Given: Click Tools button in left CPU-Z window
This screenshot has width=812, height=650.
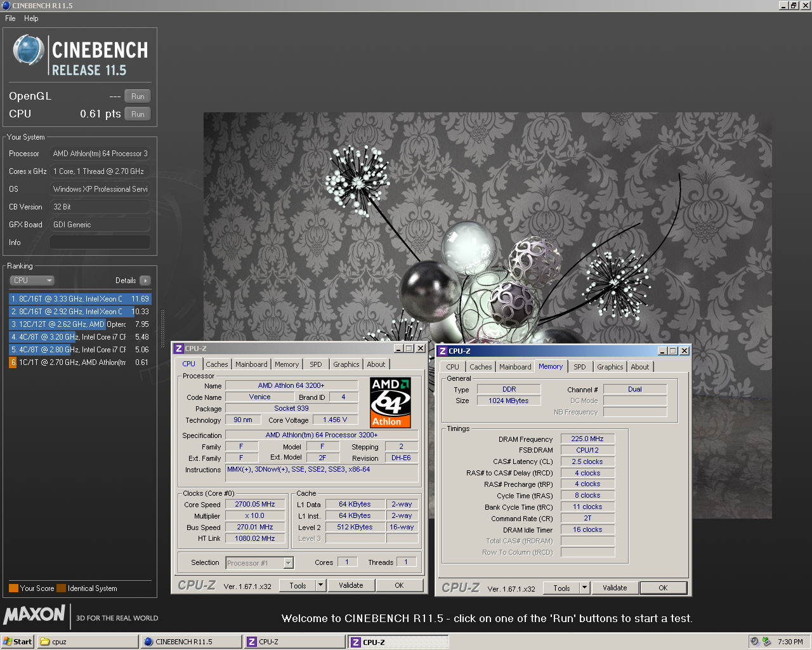Looking at the screenshot, I should (298, 585).
